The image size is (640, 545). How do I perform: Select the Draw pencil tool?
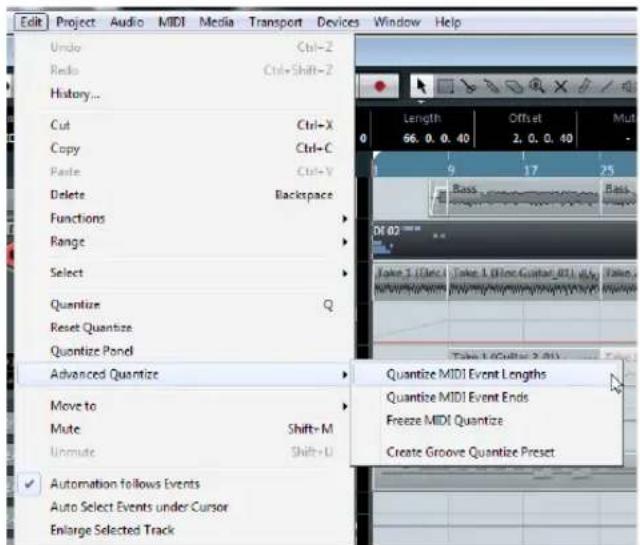(584, 87)
